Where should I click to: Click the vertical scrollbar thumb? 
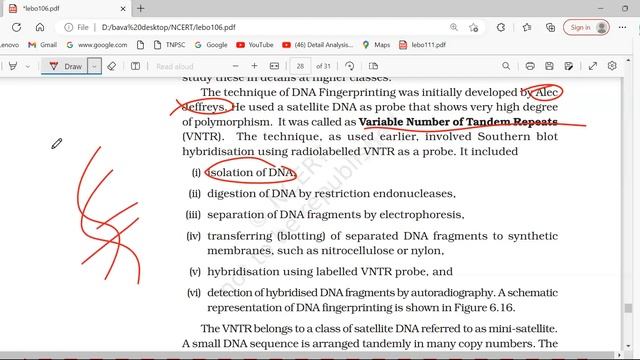click(628, 308)
